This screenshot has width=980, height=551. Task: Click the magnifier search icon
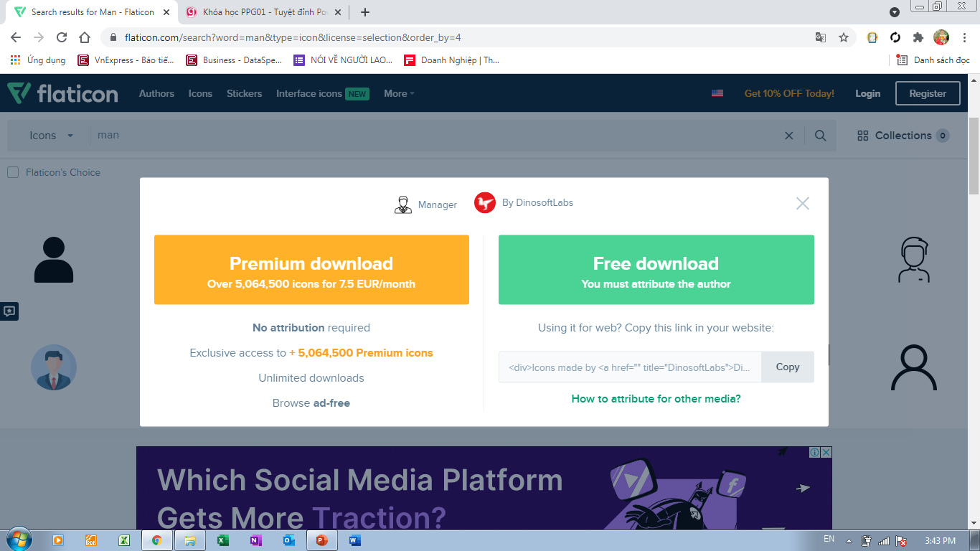pos(821,136)
